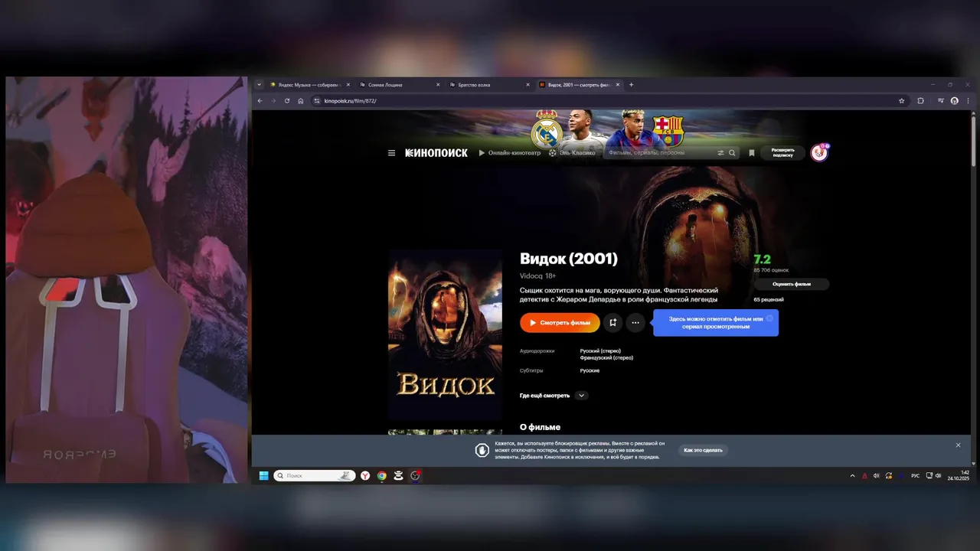Screen dimensions: 980x551
Task: Close the blue tooltip about marking watched
Action: pos(769,318)
